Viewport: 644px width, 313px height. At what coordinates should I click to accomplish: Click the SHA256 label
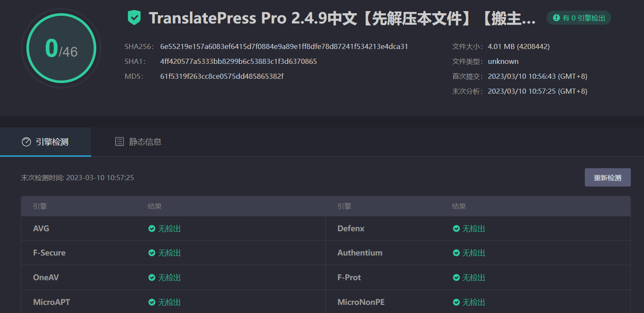tap(139, 46)
